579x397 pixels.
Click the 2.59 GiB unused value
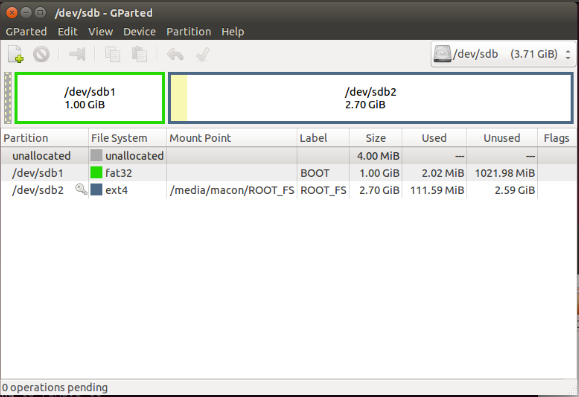point(515,190)
